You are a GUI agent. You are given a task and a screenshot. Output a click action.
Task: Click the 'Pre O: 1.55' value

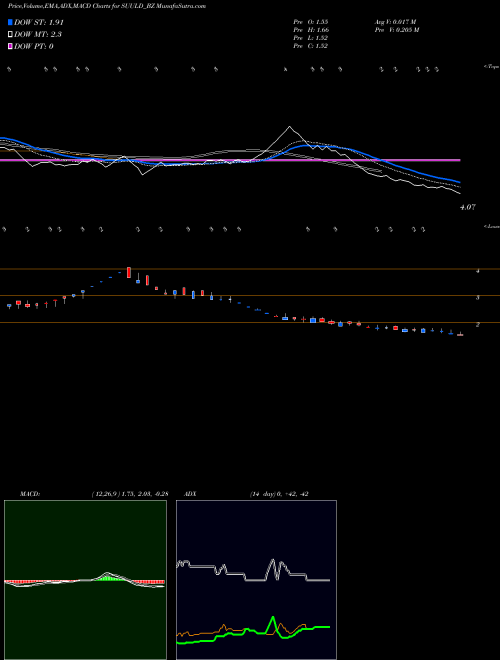311,22
